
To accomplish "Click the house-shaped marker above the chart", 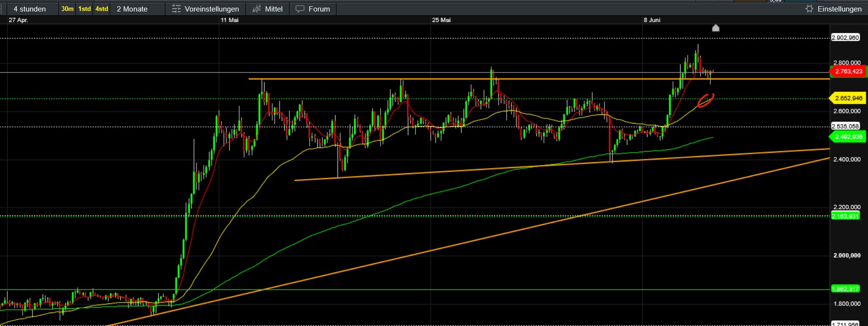I will (x=716, y=28).
